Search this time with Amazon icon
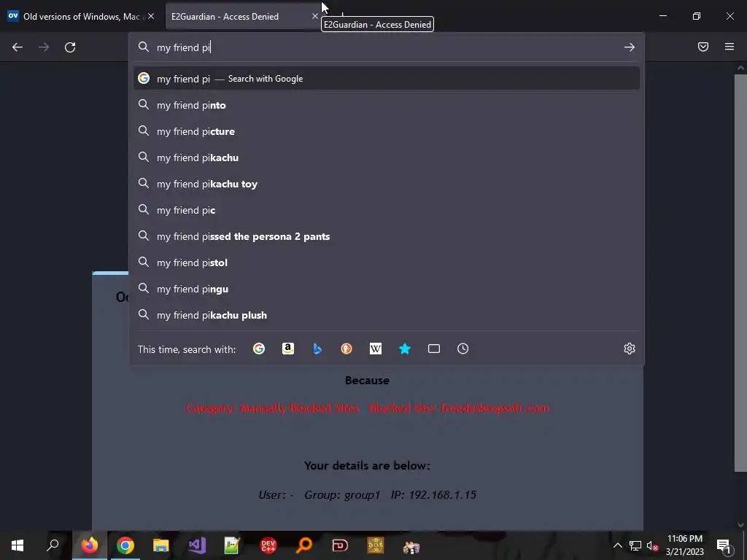The width and height of the screenshot is (747, 560). point(287,349)
